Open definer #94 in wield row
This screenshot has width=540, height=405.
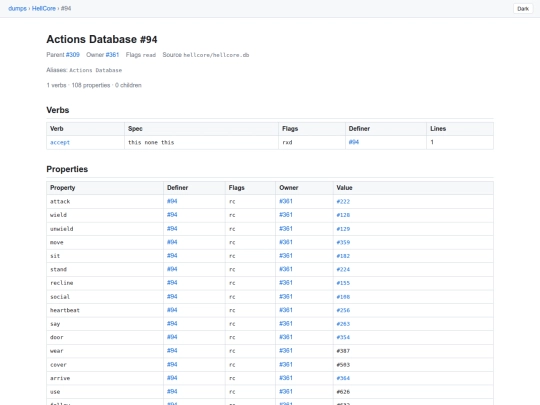coord(172,215)
